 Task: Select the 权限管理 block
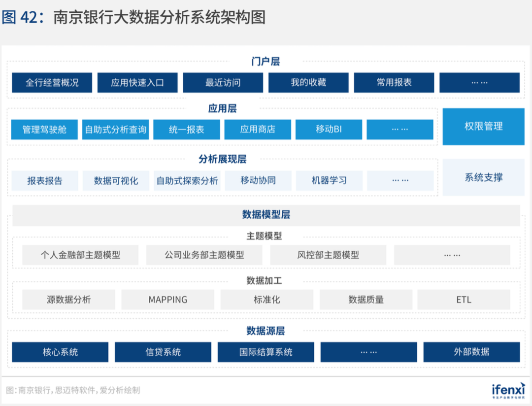(x=484, y=127)
